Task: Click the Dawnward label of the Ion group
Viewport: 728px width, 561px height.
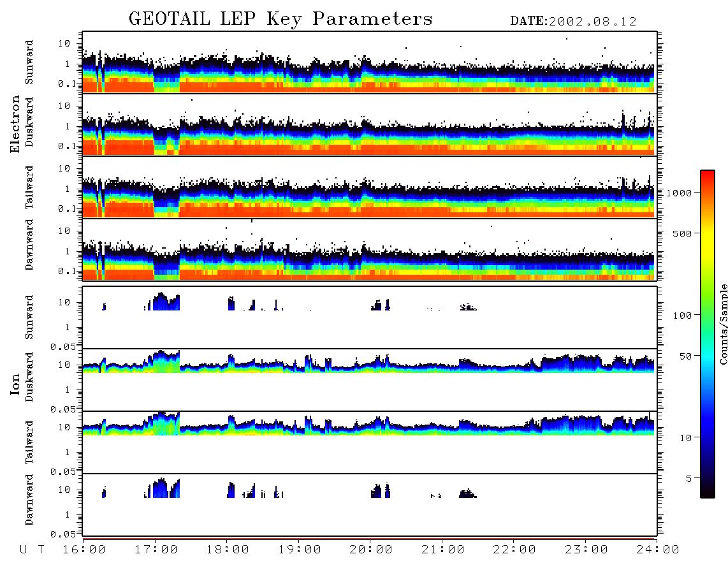Action: point(29,500)
